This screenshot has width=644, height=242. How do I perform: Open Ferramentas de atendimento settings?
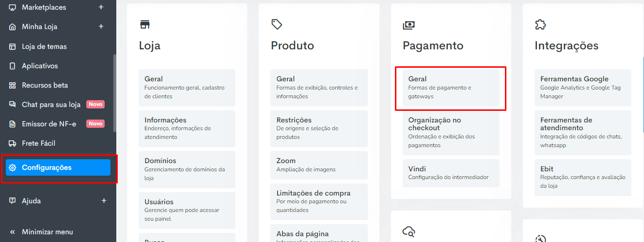583,133
